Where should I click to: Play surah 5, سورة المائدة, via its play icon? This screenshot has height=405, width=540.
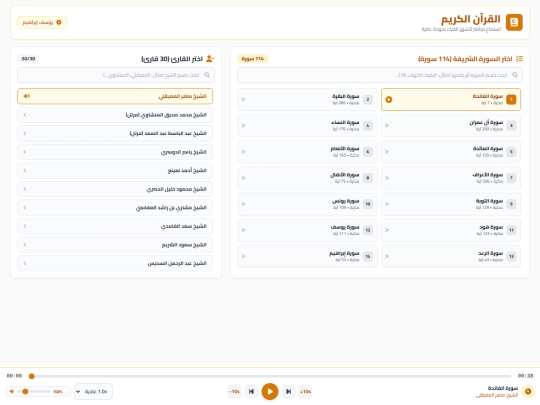(x=387, y=152)
